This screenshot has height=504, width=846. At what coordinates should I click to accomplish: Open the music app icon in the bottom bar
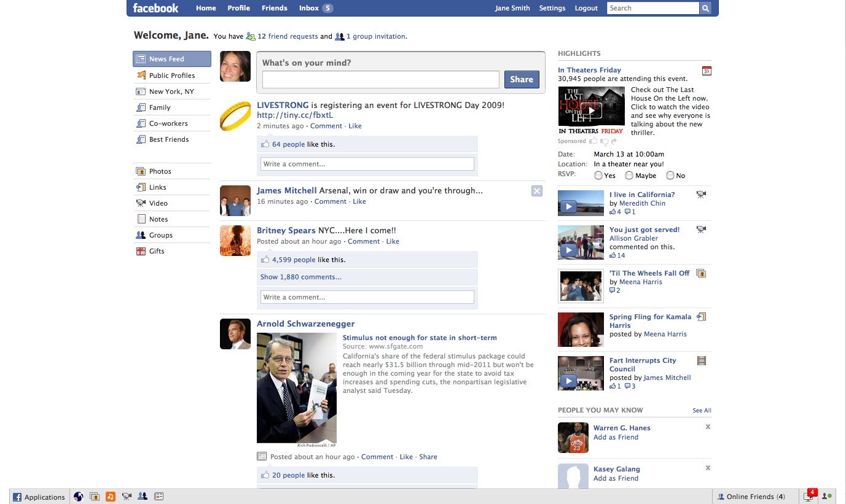(x=111, y=496)
